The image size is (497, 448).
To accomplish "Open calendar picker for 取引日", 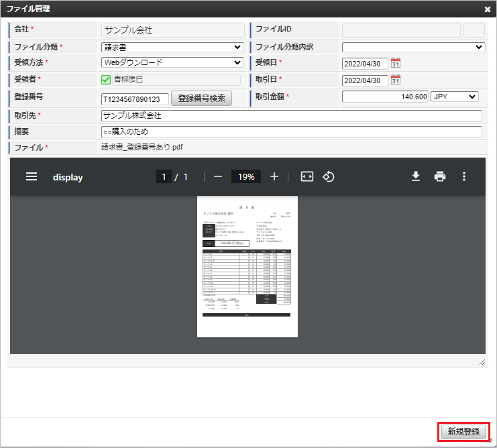I will pos(396,80).
